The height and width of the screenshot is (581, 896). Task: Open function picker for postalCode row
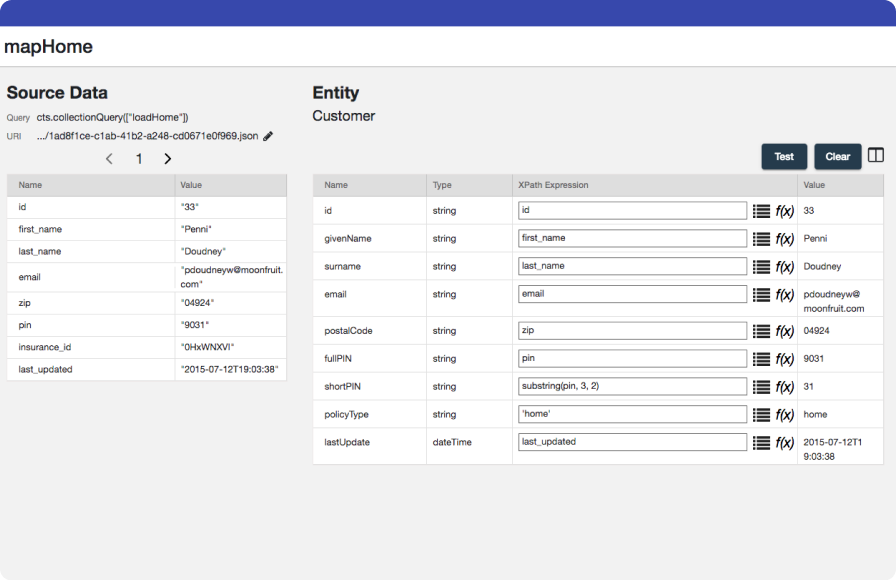click(784, 331)
